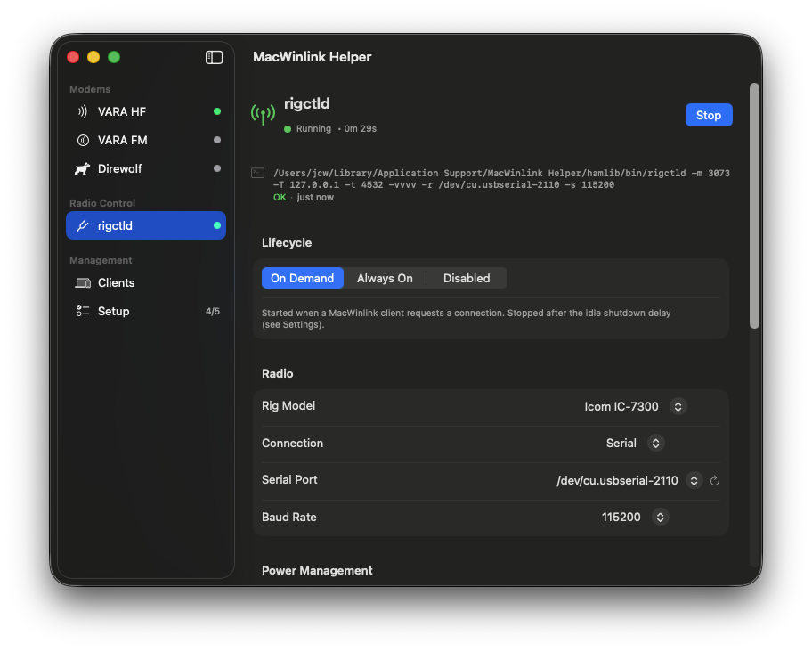Click the green antenna icon beside rigctld title

point(263,114)
